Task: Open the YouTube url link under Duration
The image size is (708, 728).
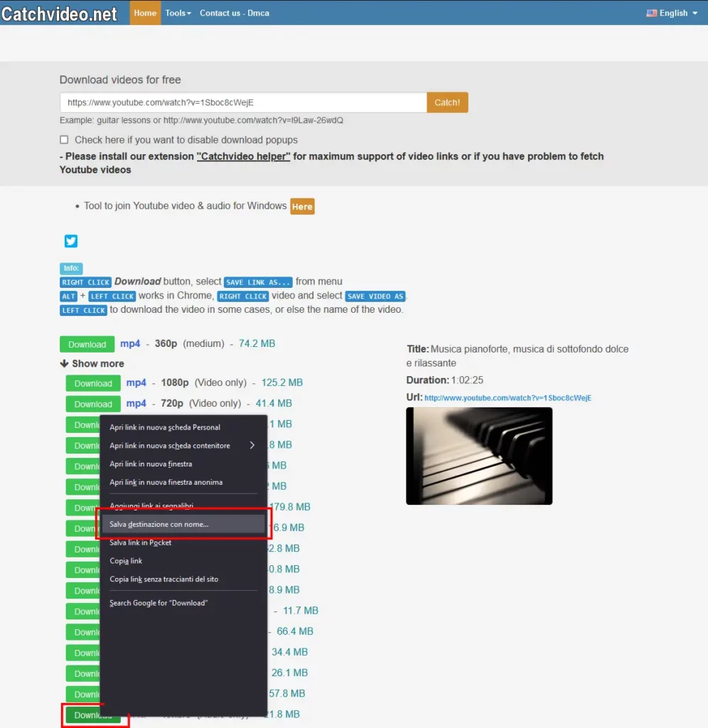Action: pos(508,398)
